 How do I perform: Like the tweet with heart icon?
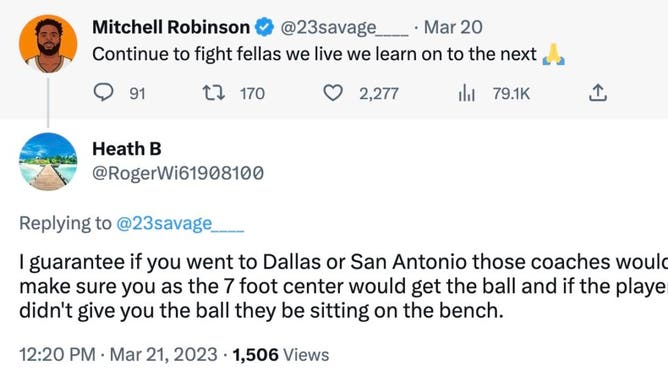coord(333,92)
